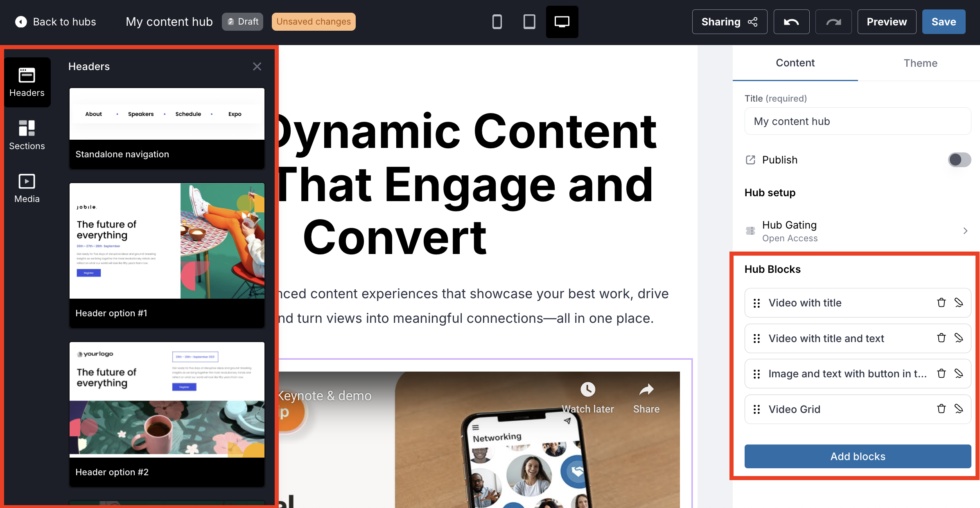Edit Video with title and text block
This screenshot has height=508, width=980.
[x=959, y=338]
